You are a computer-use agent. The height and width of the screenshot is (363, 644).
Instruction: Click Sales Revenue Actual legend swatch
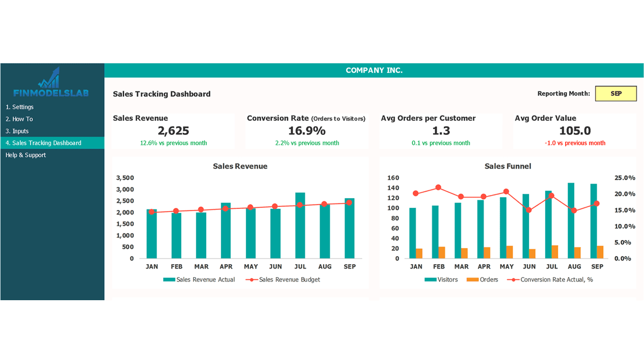pyautogui.click(x=169, y=280)
